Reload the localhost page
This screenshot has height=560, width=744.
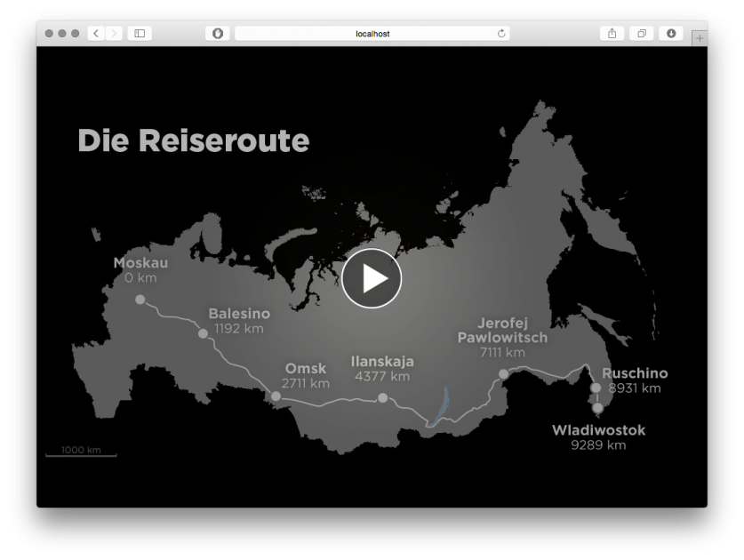[501, 33]
